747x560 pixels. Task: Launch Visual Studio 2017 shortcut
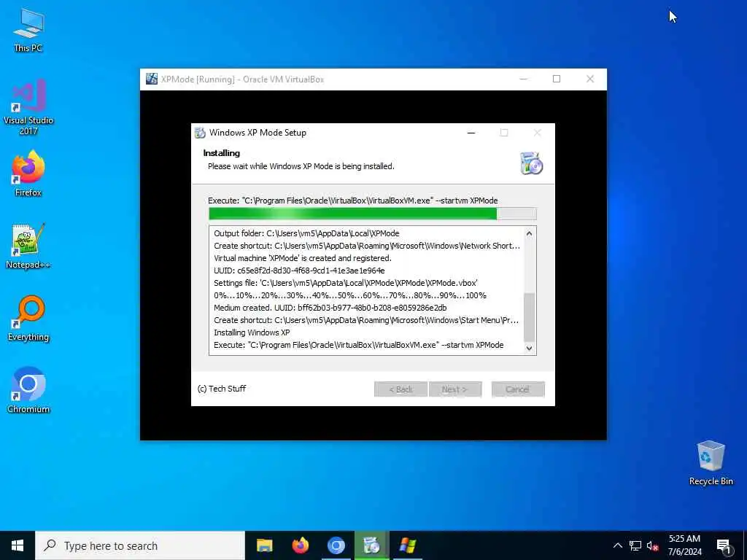click(x=28, y=107)
